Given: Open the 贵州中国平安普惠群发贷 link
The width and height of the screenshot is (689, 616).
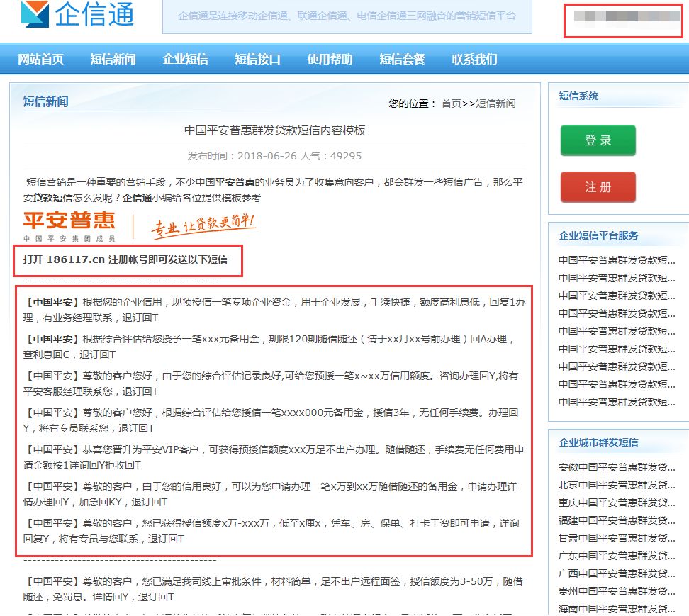Looking at the screenshot, I should click(617, 591).
